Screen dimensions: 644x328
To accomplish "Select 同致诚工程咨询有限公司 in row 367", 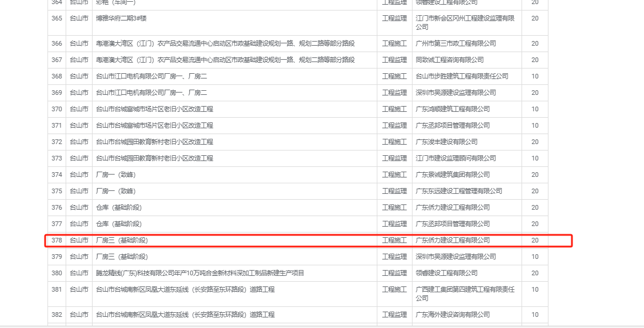I will click(449, 60).
